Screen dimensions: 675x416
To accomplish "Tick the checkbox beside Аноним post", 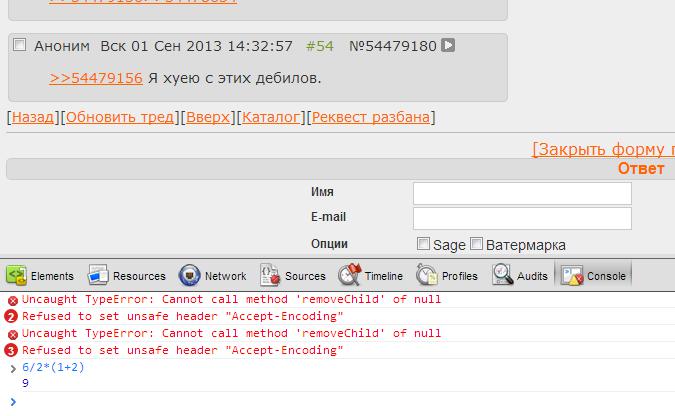I will (19, 44).
